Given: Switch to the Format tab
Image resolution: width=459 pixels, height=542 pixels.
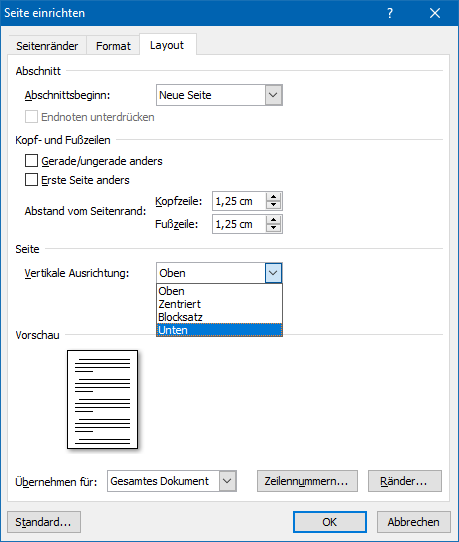Looking at the screenshot, I should pyautogui.click(x=113, y=46).
